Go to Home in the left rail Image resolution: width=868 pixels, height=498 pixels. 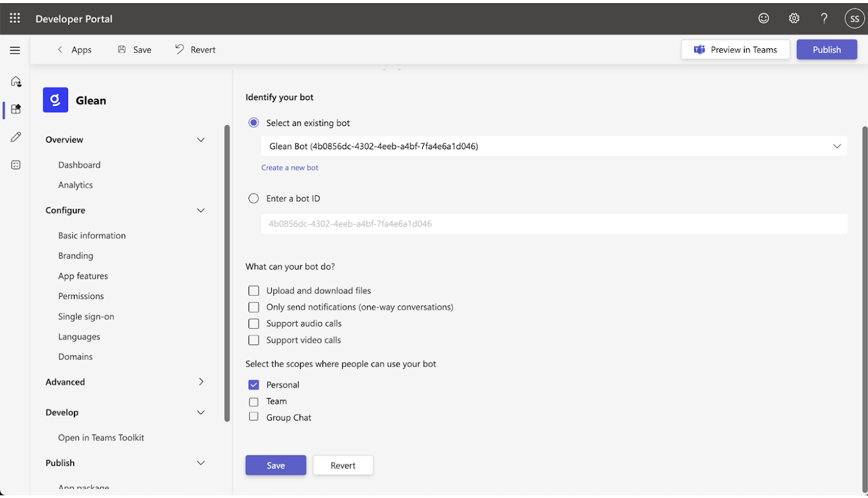point(16,81)
